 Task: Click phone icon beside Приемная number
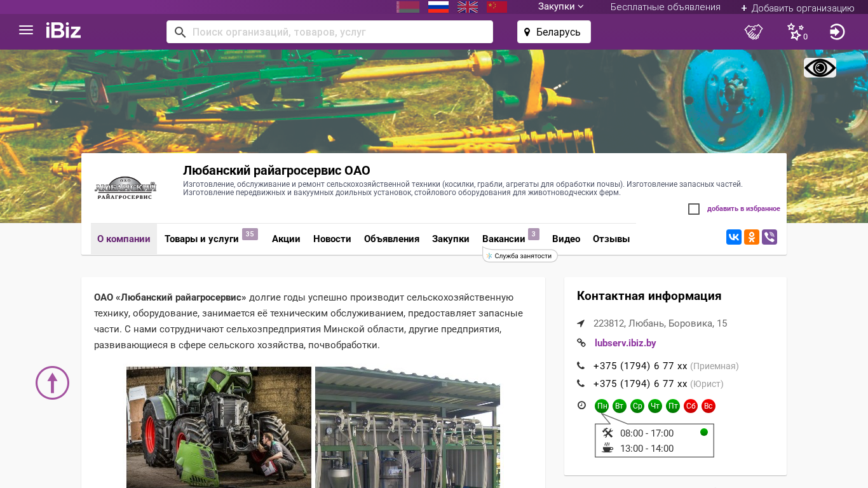581,366
